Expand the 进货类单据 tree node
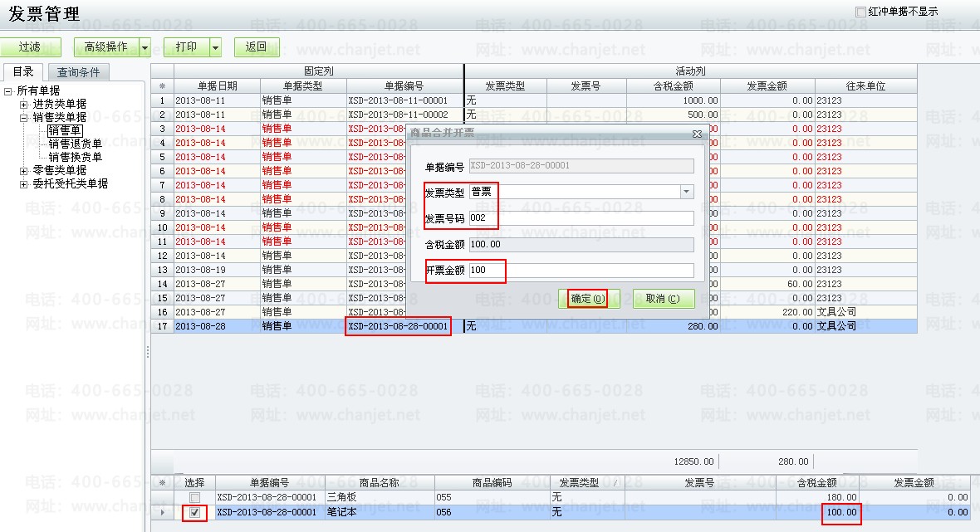This screenshot has width=980, height=532. tap(24, 105)
